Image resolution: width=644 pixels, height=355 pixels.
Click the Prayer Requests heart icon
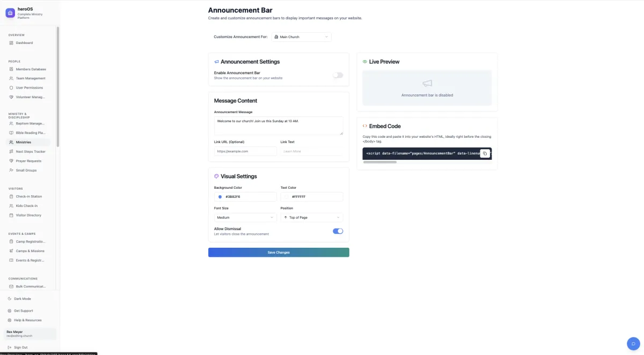coord(11,161)
